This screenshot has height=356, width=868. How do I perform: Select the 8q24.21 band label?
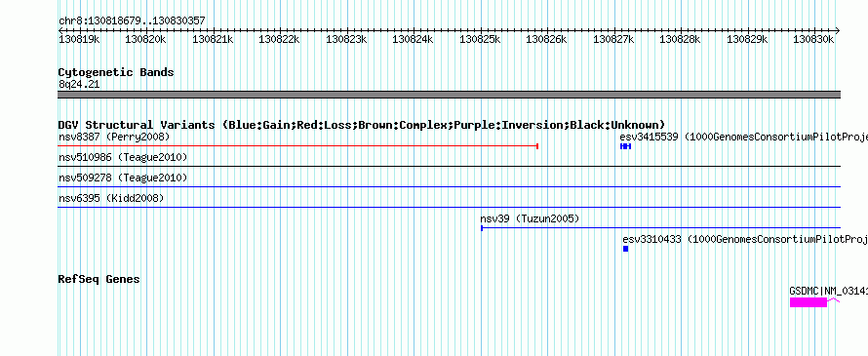coord(79,84)
